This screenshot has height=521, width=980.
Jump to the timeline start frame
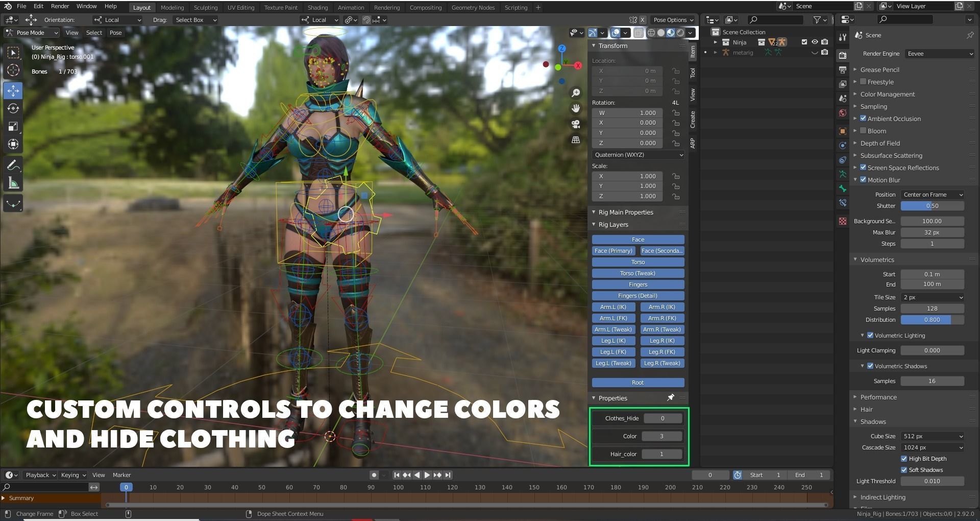coord(397,475)
